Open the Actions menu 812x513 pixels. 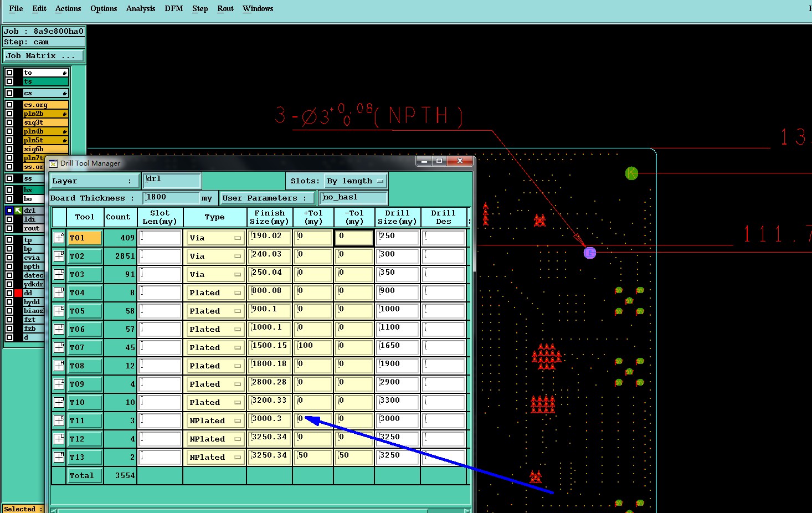pyautogui.click(x=68, y=8)
